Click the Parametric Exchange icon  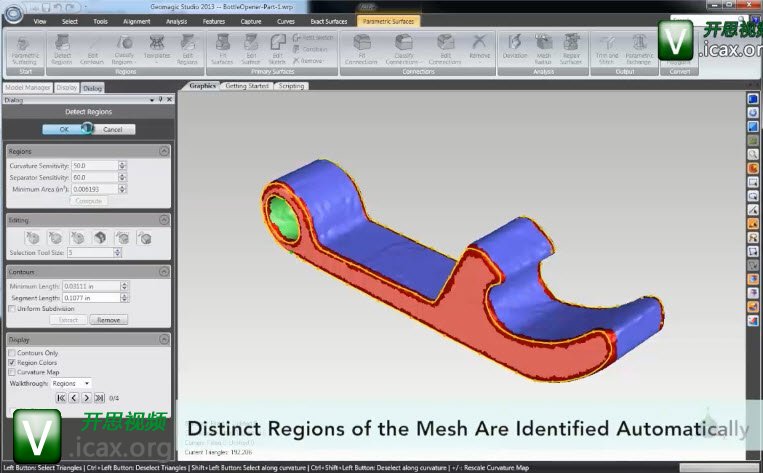(638, 50)
